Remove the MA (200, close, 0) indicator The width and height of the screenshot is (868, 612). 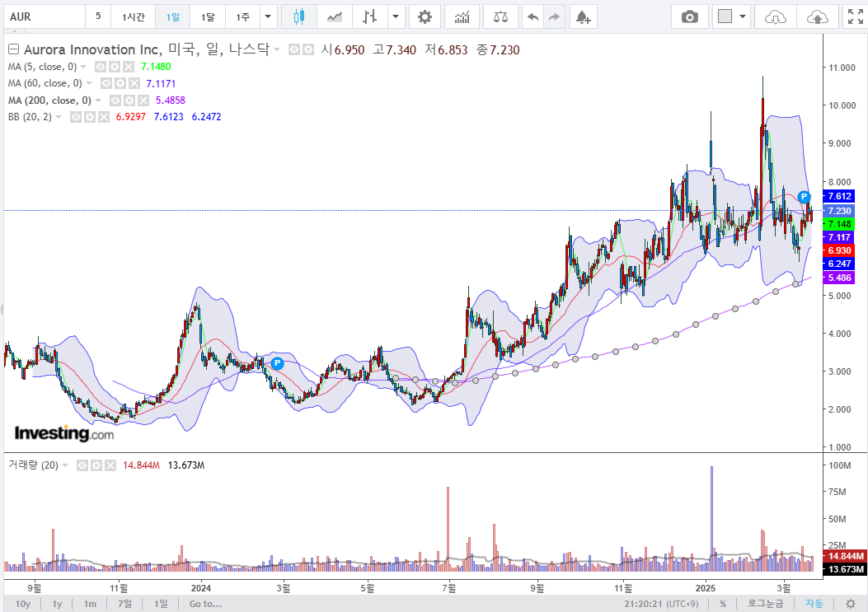point(143,100)
